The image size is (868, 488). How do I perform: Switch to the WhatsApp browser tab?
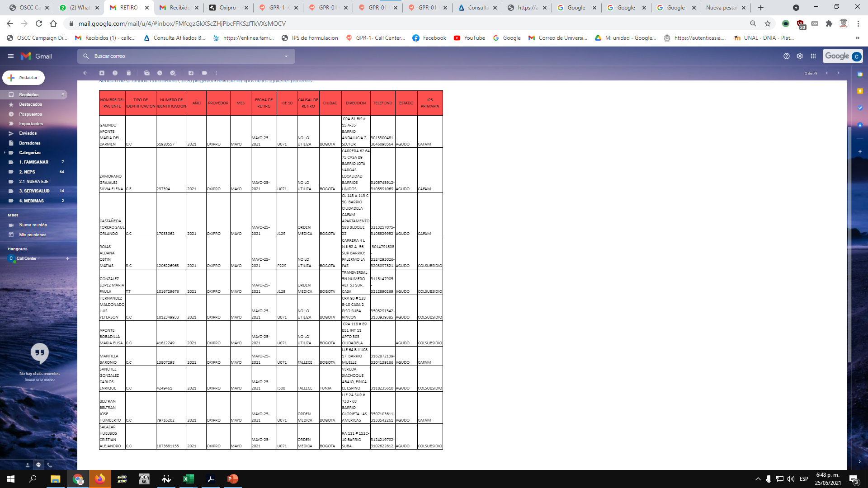click(79, 8)
